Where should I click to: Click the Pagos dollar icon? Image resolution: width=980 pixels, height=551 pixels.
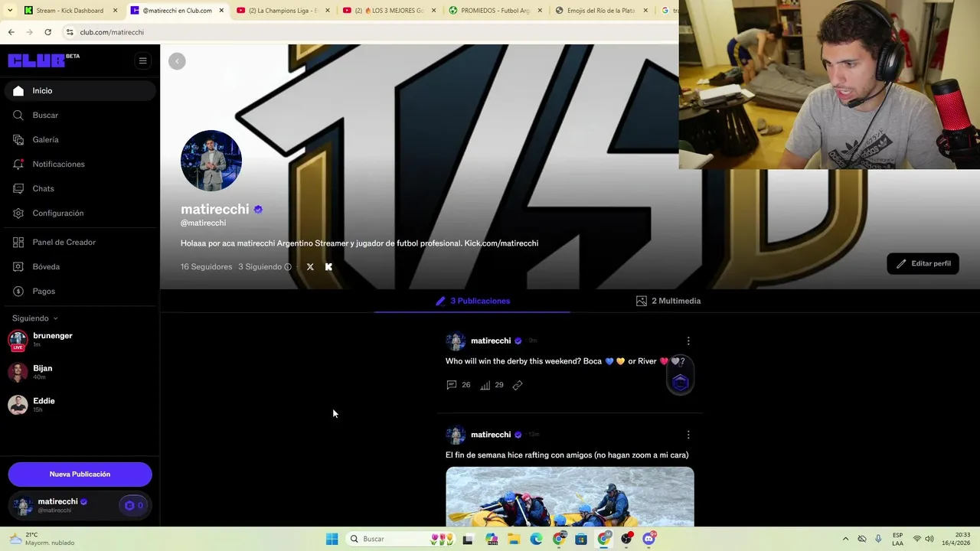click(x=18, y=291)
